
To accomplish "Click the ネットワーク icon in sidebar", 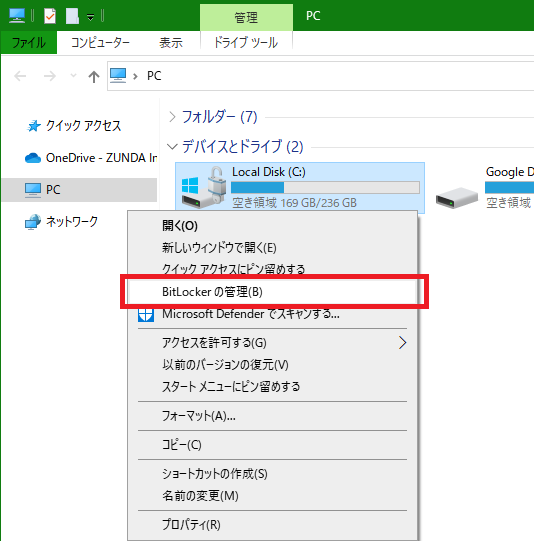I will [x=33, y=222].
